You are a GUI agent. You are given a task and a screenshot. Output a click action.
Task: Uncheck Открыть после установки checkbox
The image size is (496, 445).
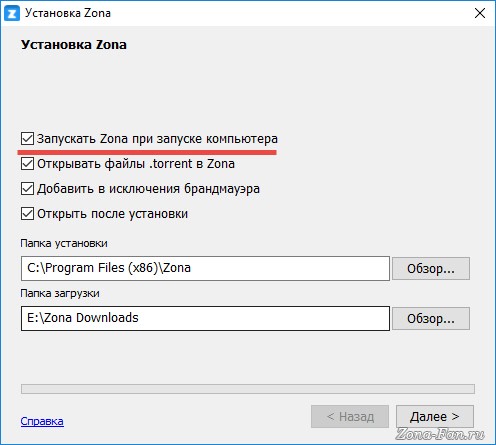[x=27, y=214]
